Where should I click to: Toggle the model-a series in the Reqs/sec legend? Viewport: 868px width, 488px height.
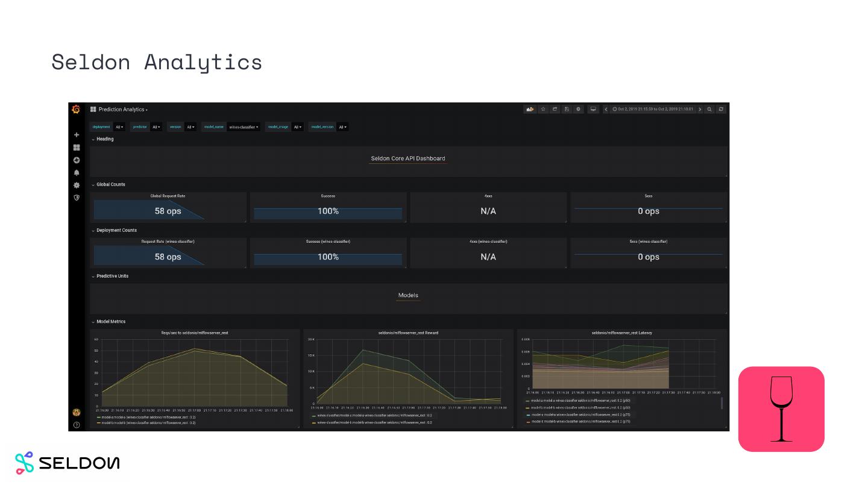point(148,417)
